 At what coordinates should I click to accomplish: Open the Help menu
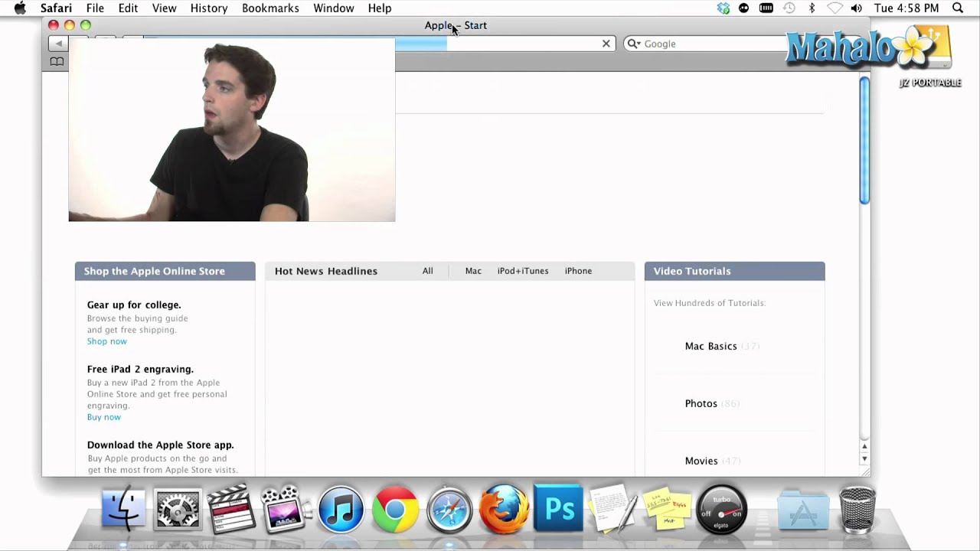click(380, 8)
